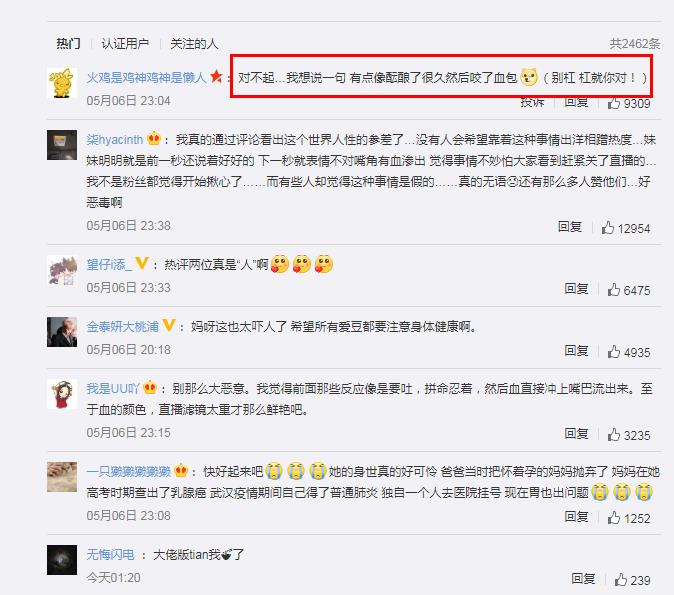Click 回复 under 金泰妍大桃浦's comment
This screenshot has height=595, width=674.
pos(576,350)
